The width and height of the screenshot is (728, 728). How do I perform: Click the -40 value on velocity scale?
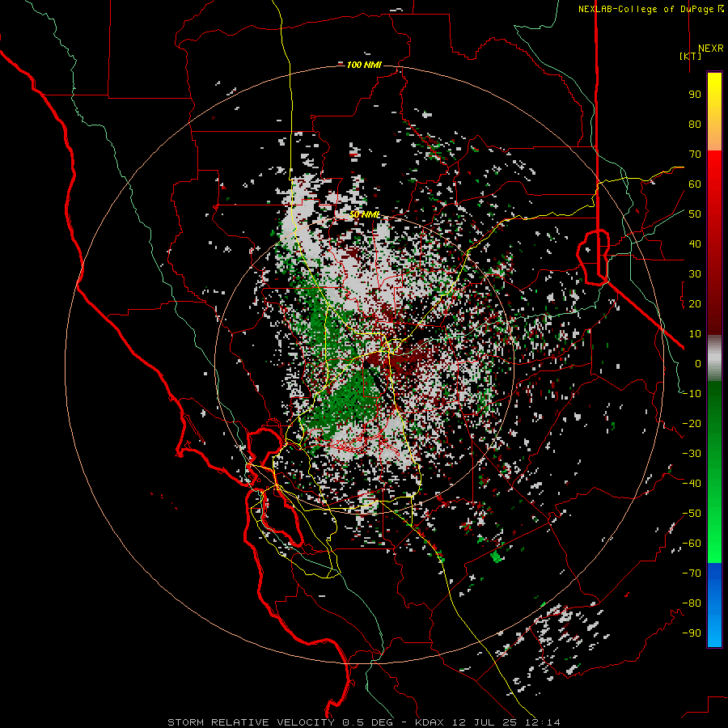[x=692, y=484]
